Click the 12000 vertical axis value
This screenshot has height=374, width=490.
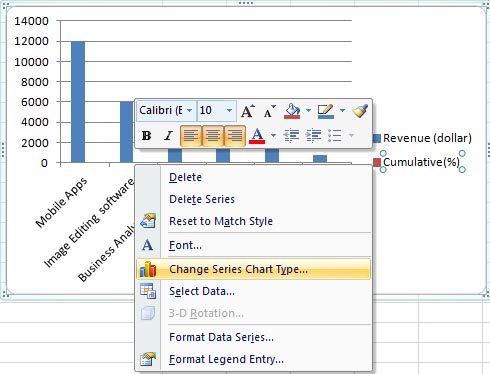31,41
